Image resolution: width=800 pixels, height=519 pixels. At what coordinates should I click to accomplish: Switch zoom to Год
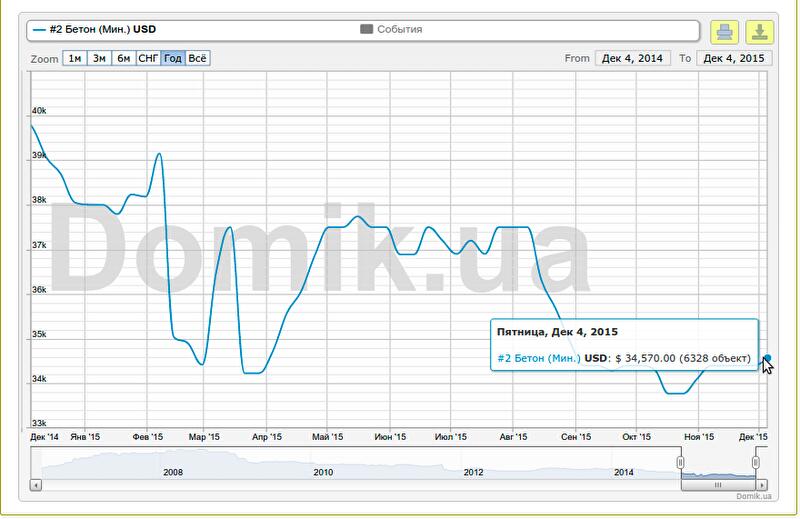click(173, 58)
